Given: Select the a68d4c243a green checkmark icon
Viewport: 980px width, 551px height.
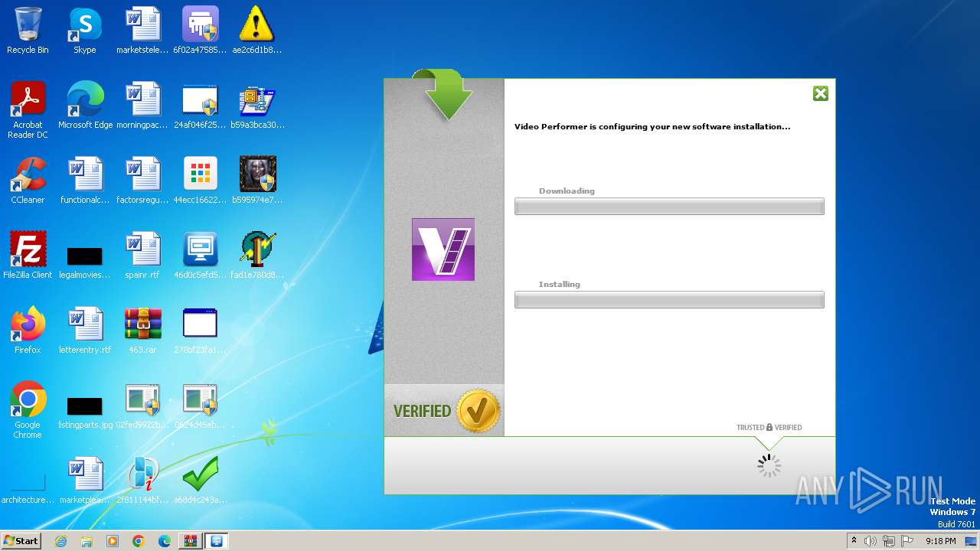Looking at the screenshot, I should pyautogui.click(x=200, y=481).
